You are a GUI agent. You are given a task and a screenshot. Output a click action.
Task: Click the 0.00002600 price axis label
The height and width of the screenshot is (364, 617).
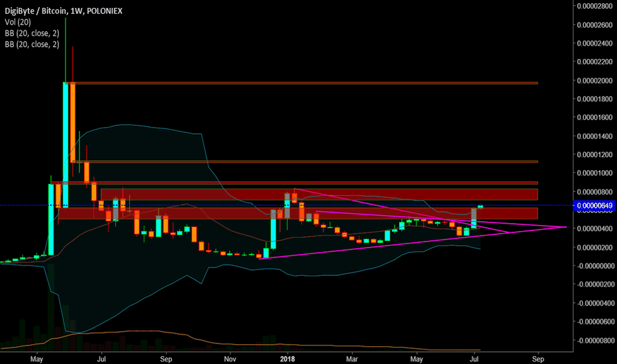tap(594, 24)
